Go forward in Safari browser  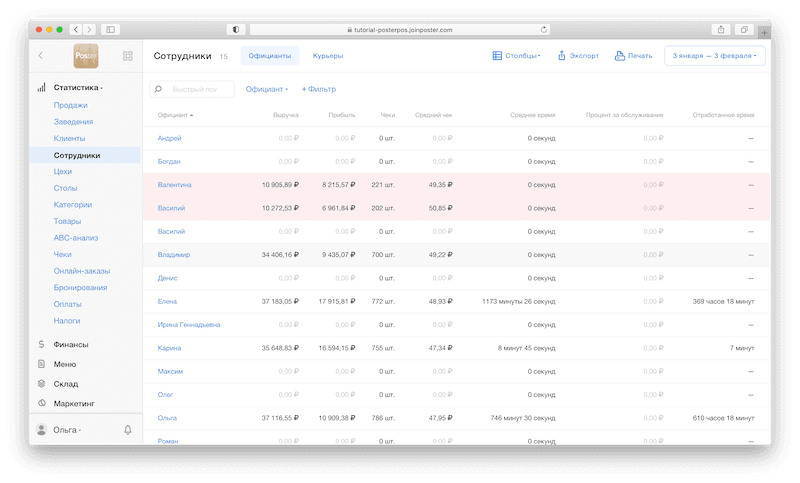tap(89, 30)
